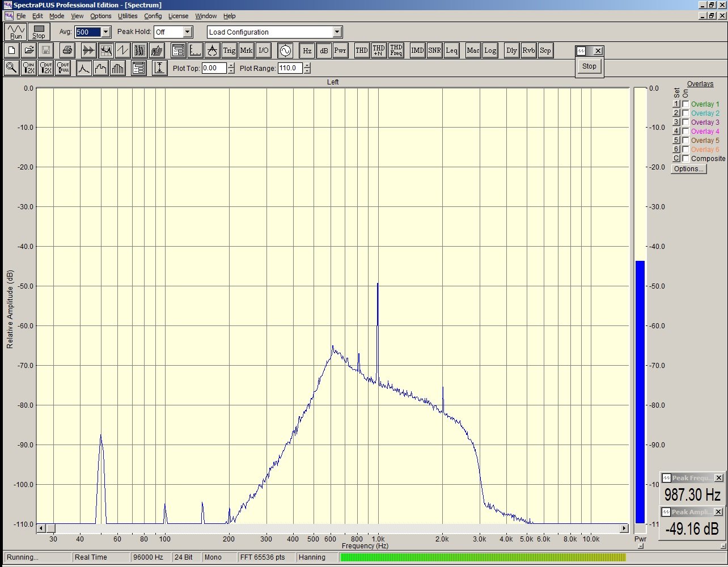Image resolution: width=728 pixels, height=567 pixels.
Task: Click the print icon in toolbar
Action: 67,50
